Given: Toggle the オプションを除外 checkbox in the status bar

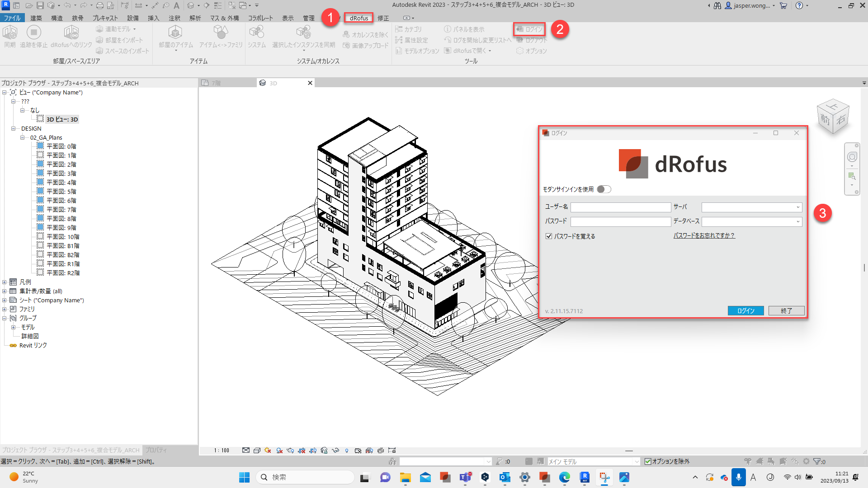Looking at the screenshot, I should (648, 461).
